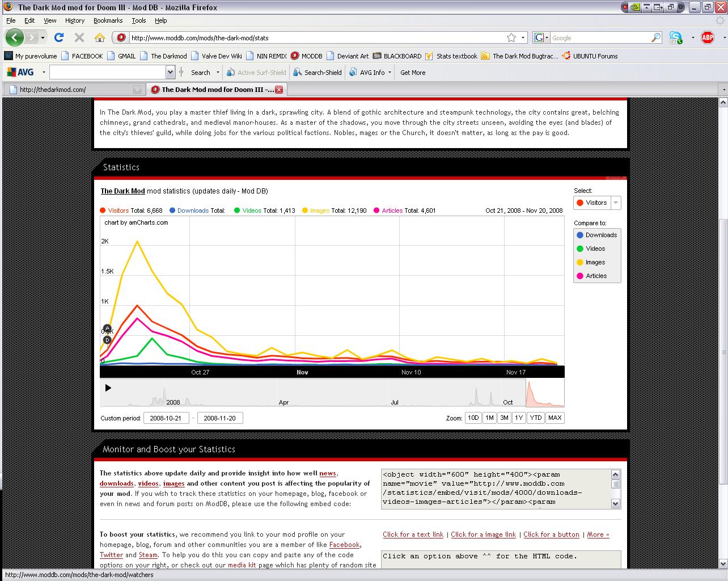Toggle Images comparison series

[591, 262]
